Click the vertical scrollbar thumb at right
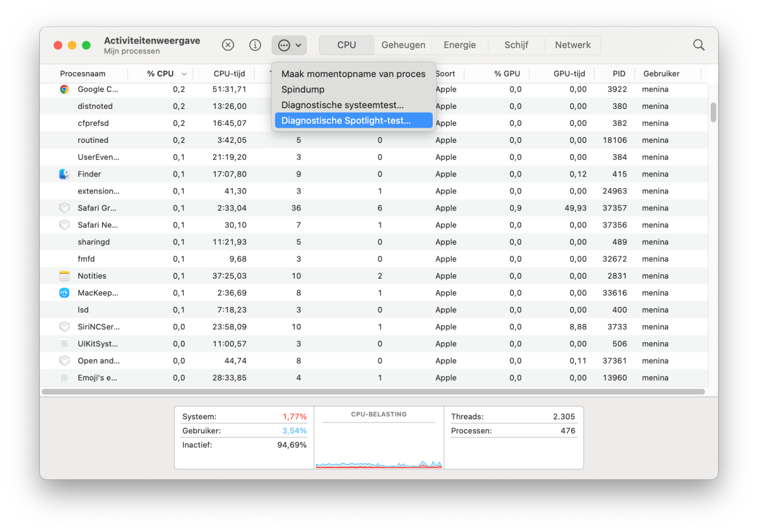758x532 pixels. tap(713, 112)
